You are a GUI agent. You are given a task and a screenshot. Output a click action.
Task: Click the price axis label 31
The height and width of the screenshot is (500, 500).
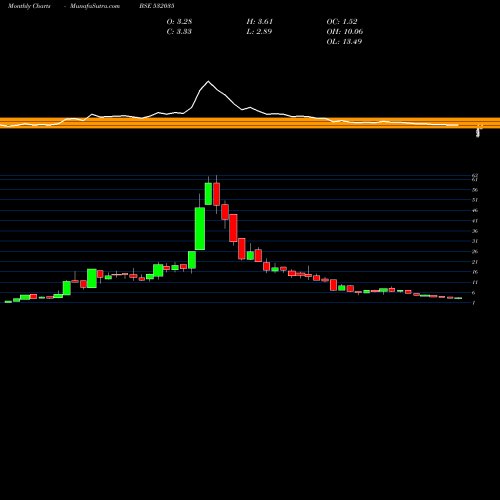475,241
